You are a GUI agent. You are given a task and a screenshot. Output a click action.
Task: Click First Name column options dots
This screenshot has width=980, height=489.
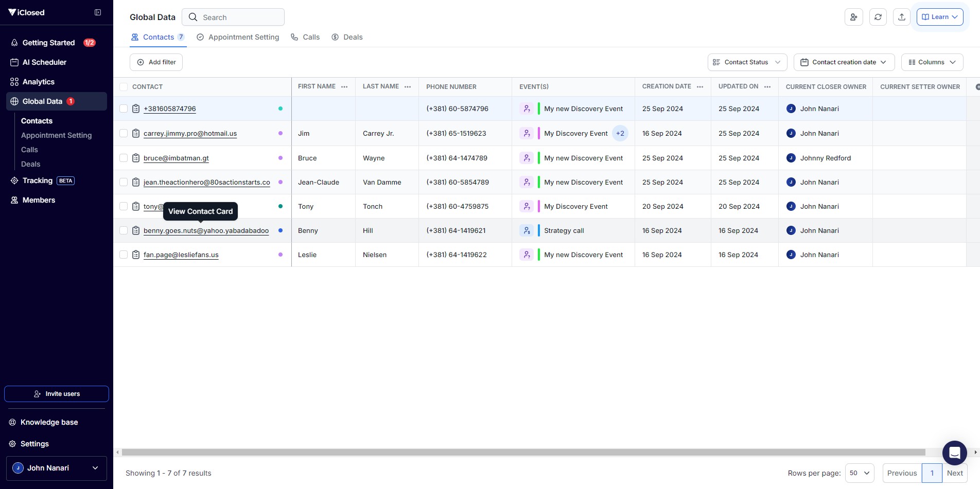[344, 87]
